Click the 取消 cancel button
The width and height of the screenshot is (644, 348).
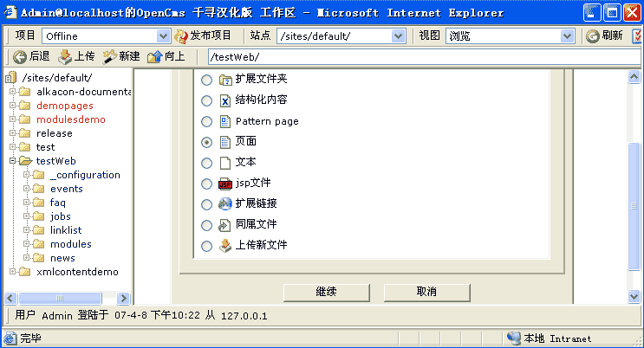tap(426, 293)
